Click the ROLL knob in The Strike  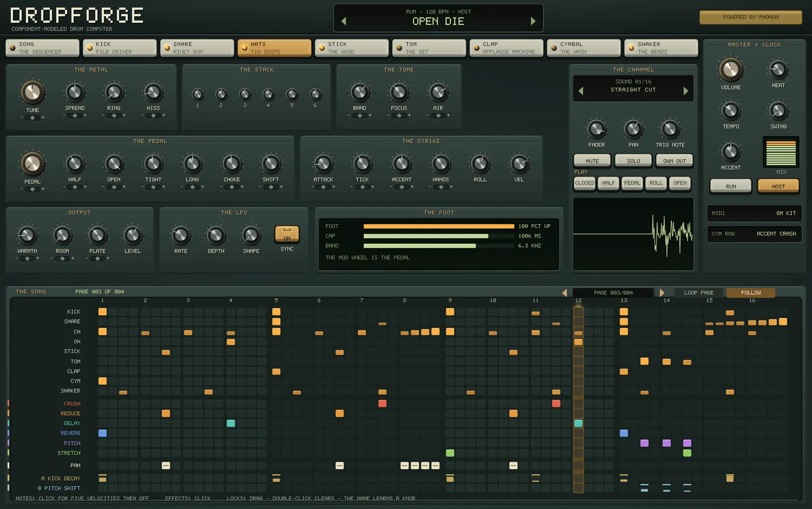[x=480, y=164]
